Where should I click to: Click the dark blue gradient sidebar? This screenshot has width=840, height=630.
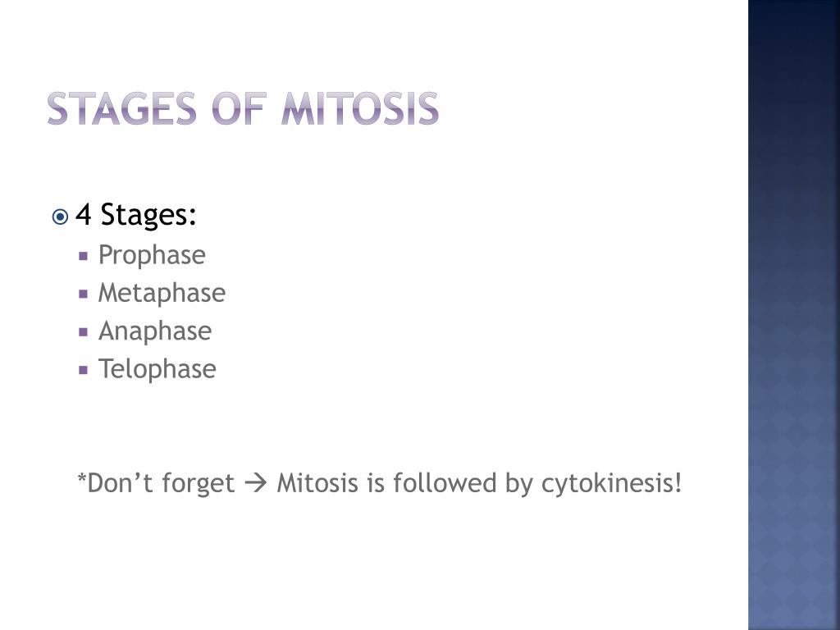coord(794,315)
